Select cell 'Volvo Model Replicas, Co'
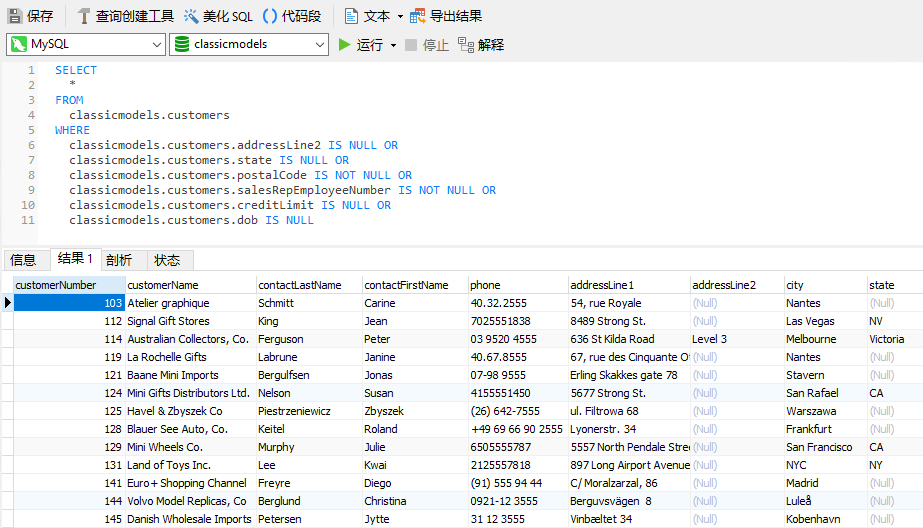 191,501
